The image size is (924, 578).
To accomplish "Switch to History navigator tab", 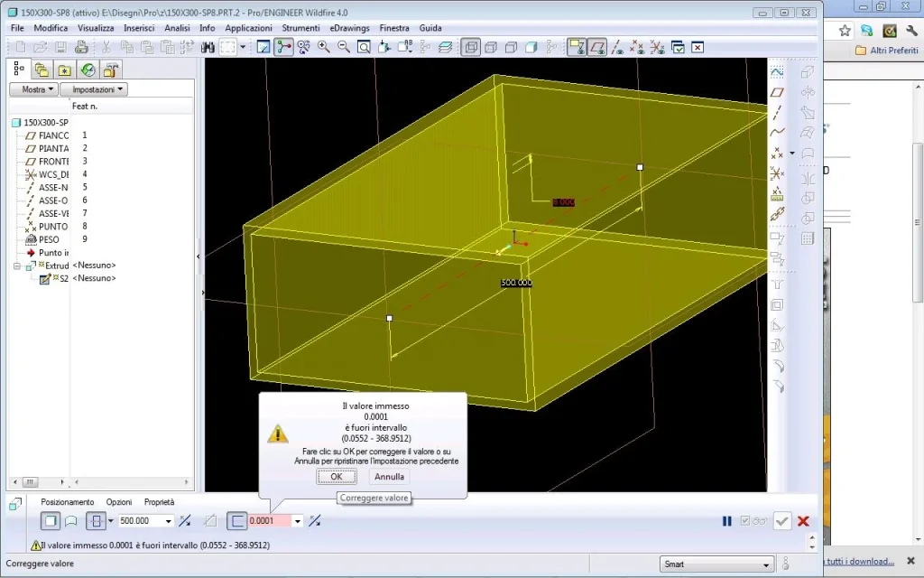I will (x=88, y=70).
